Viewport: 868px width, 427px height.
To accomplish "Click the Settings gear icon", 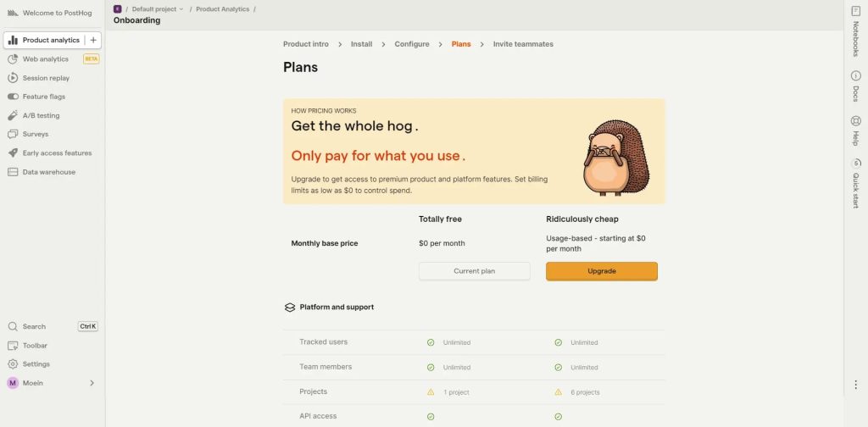I will click(x=13, y=364).
